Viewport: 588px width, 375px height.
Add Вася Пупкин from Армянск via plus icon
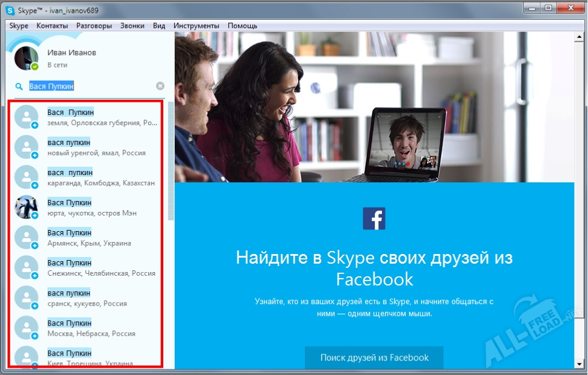[x=36, y=244]
